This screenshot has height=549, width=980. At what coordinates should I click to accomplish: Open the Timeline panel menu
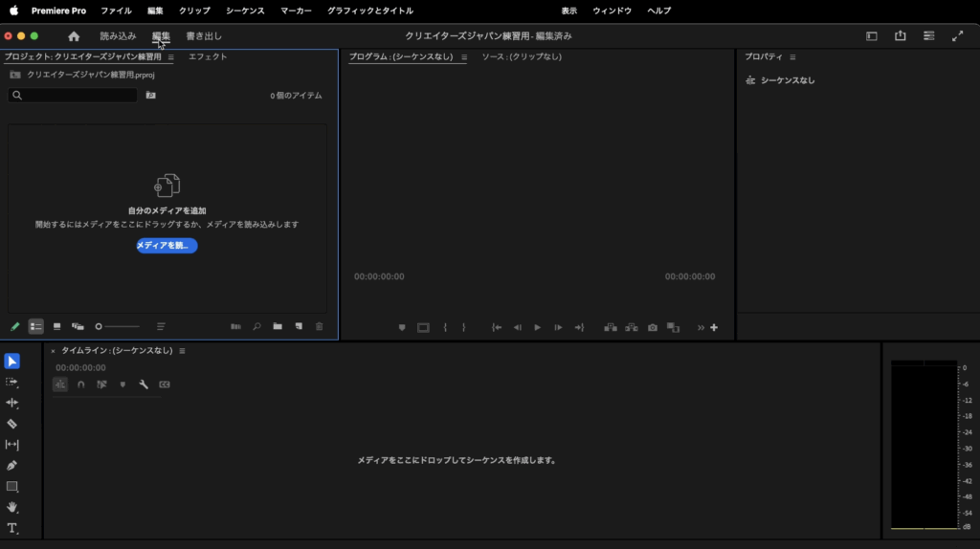[x=182, y=351]
